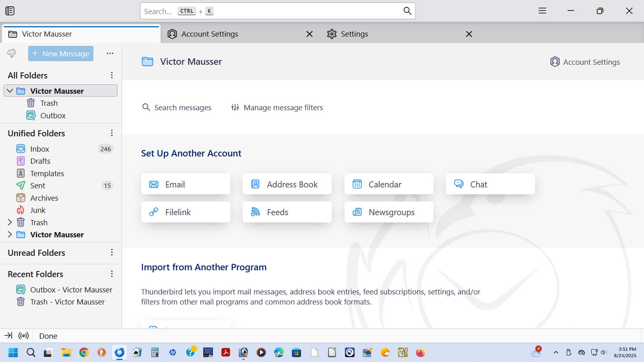Click the Inbox unread count 246

pos(105,149)
